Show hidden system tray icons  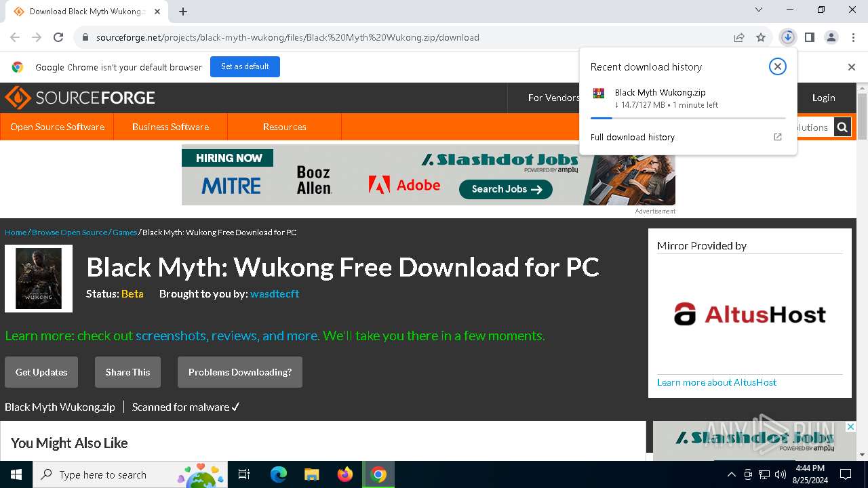(731, 474)
